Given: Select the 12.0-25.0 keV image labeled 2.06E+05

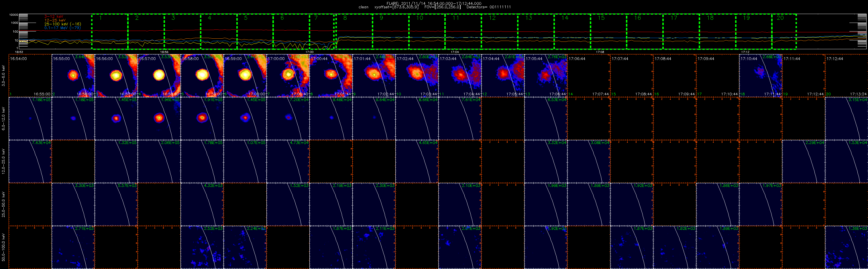Looking at the screenshot, I should pos(159,161).
